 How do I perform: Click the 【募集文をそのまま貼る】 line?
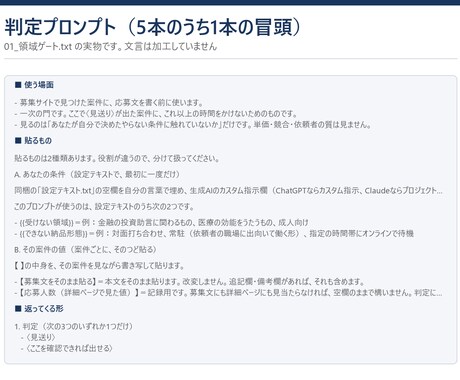[x=189, y=282]
